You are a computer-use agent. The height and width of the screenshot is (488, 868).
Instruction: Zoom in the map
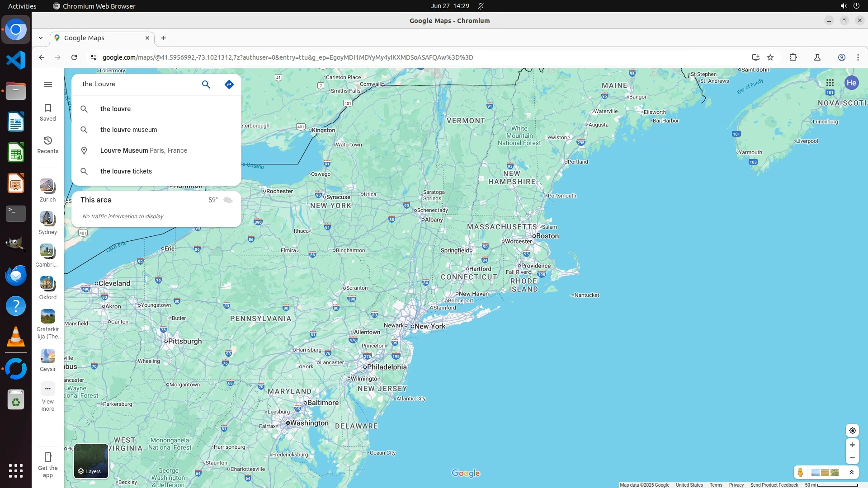click(x=852, y=445)
